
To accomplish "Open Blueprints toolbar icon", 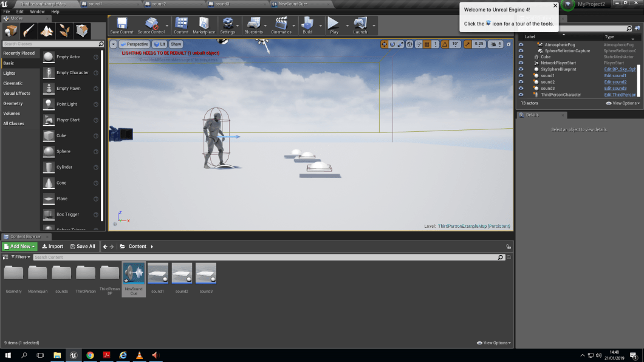I will click(253, 26).
